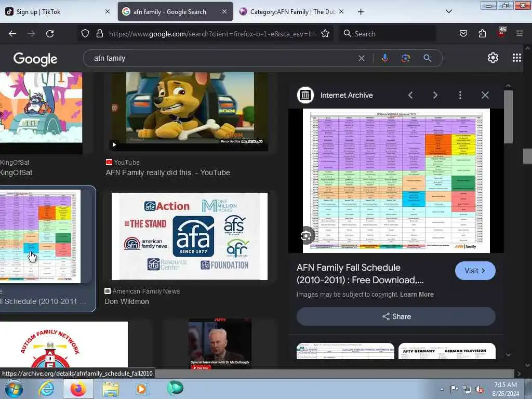
Task: Open the volume tray icon
Action: click(x=480, y=390)
